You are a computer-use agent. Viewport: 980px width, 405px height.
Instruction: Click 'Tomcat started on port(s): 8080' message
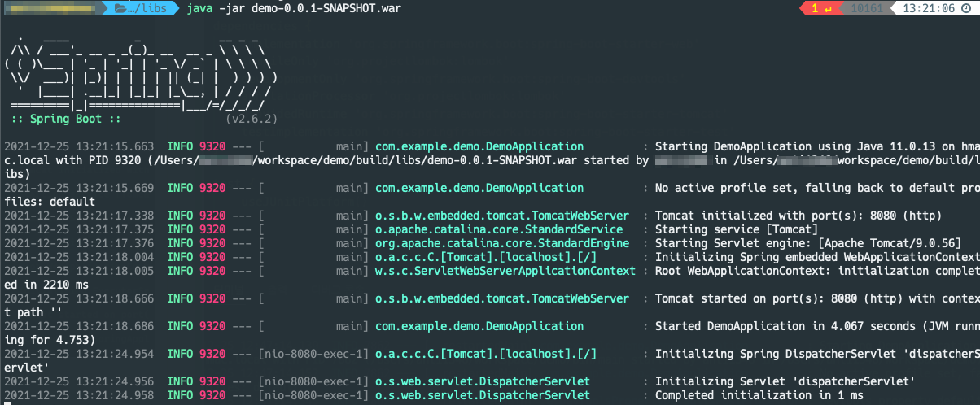tap(817, 298)
